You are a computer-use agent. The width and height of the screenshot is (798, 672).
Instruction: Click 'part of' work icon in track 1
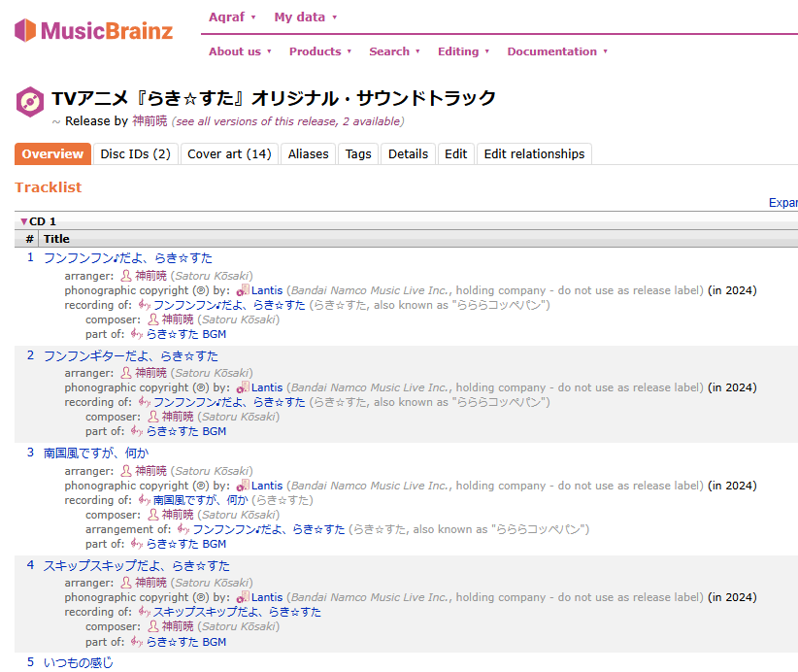pos(136,334)
